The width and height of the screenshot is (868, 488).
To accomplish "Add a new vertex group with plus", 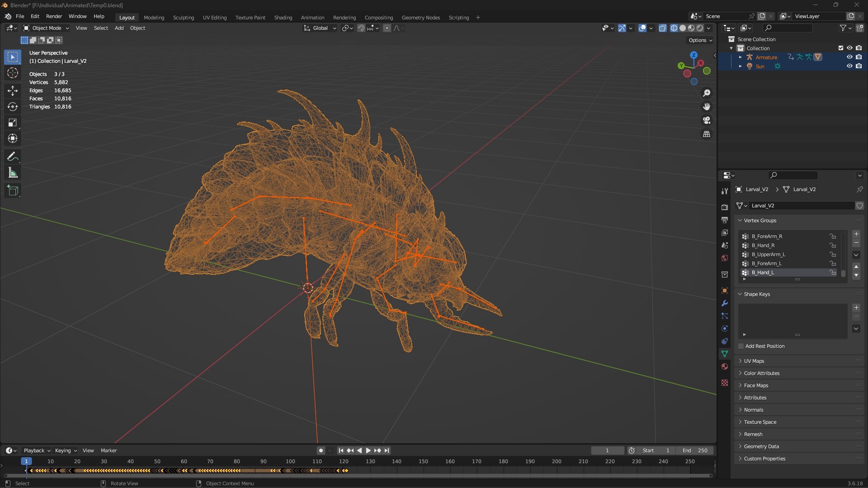I will click(856, 234).
